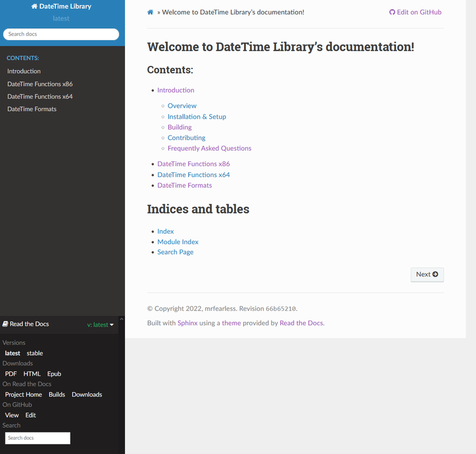Viewport: 476px width, 454px height.
Task: Click the arrow icon on the Next button
Action: pyautogui.click(x=435, y=274)
